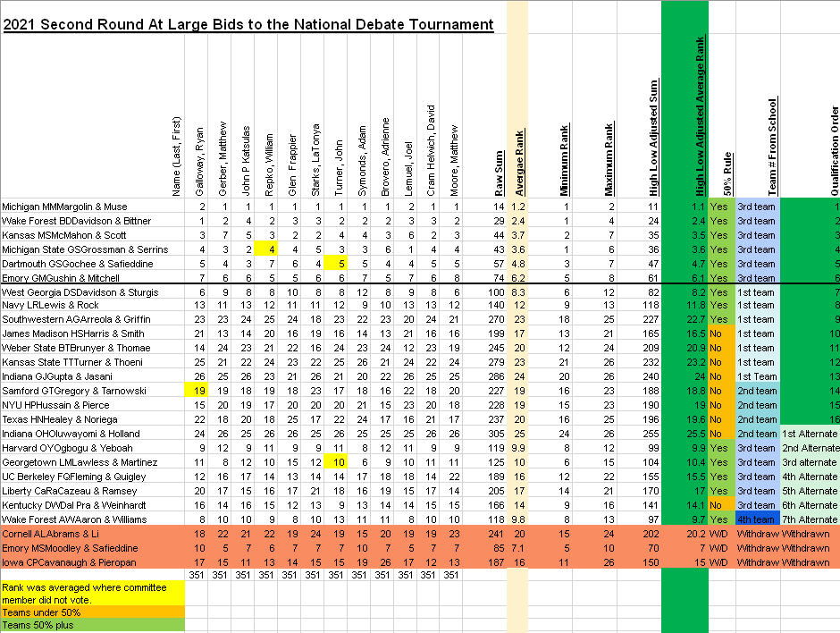This screenshot has height=633, width=840.
Task: Click the orange Teams under 50% legend
Action: click(92, 612)
